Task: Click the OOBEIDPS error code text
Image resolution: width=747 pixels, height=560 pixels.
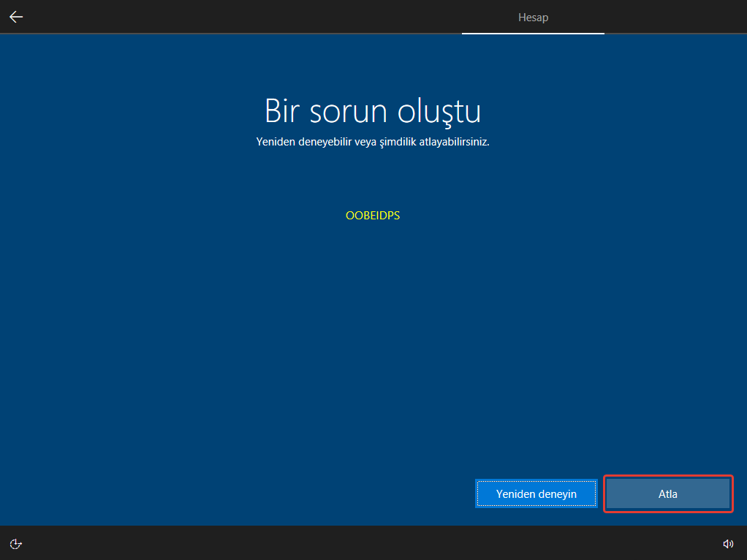Action: 372,216
